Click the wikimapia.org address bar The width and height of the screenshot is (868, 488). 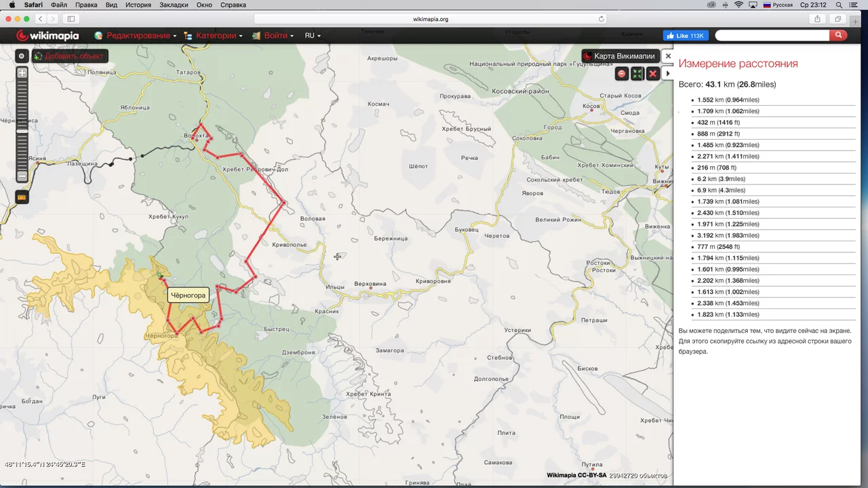(431, 19)
